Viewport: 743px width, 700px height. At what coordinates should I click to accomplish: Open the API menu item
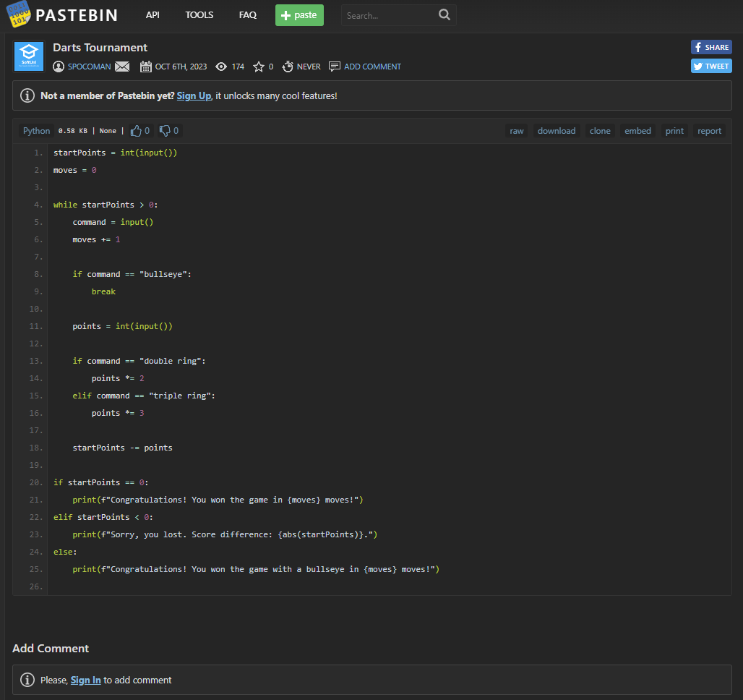153,15
